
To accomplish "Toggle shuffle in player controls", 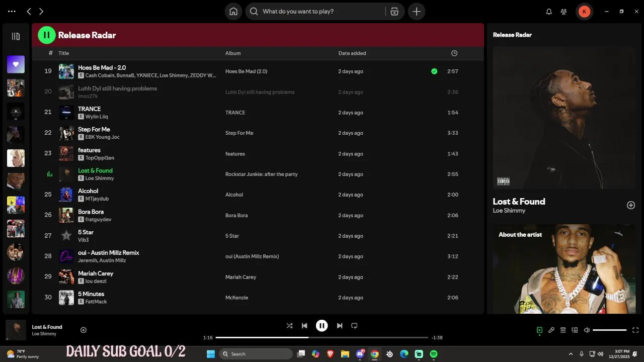I will click(289, 326).
